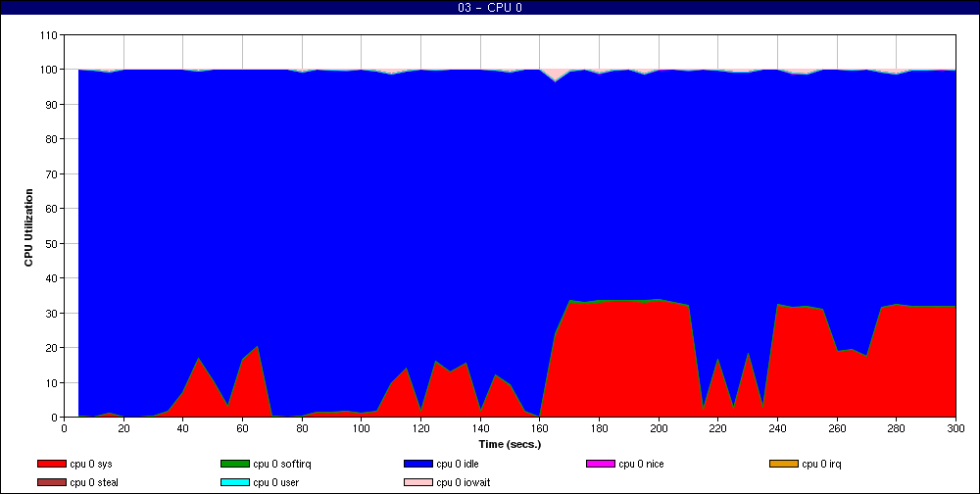Select the 'cpu 0 steal' legend label
The height and width of the screenshot is (494, 980).
click(94, 483)
